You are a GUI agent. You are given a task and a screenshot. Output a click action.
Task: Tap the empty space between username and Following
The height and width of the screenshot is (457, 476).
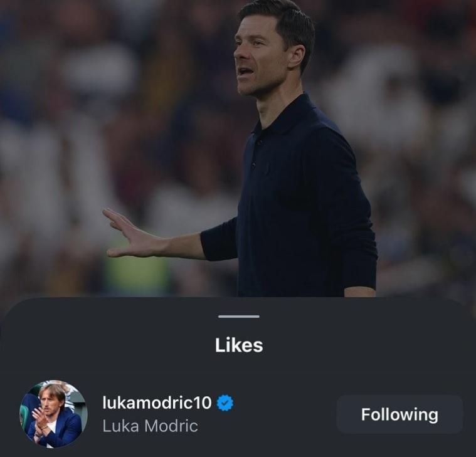[x=285, y=414]
